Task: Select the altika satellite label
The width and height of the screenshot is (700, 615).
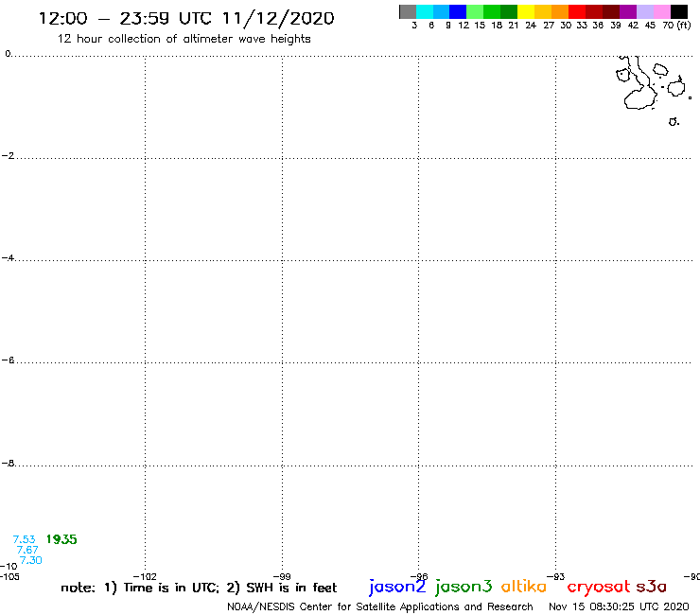Action: [524, 587]
